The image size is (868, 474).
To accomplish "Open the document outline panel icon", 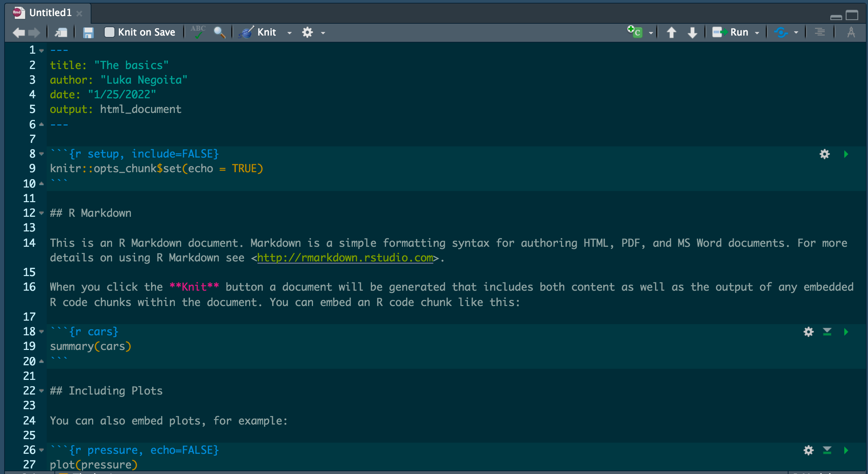I will click(820, 32).
